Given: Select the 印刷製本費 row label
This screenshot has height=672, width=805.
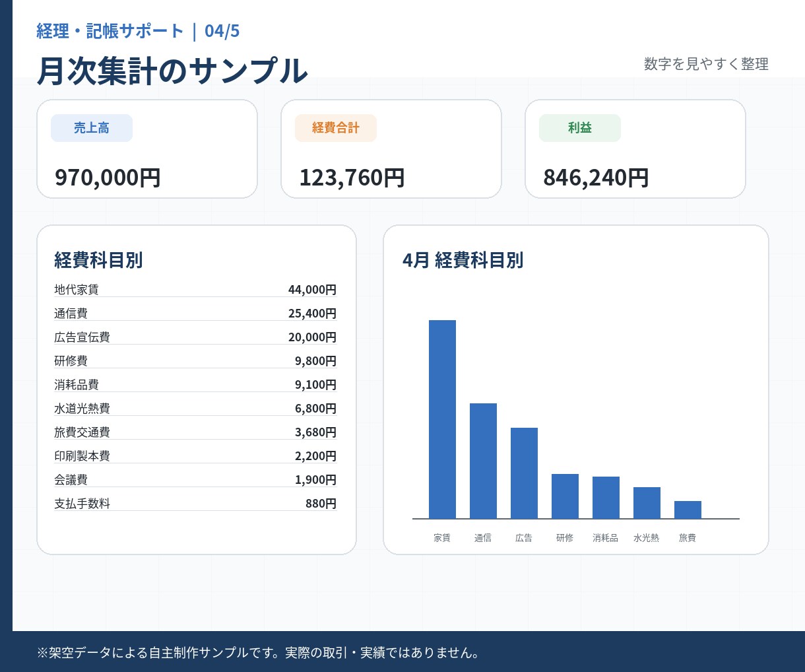Looking at the screenshot, I should point(82,455).
